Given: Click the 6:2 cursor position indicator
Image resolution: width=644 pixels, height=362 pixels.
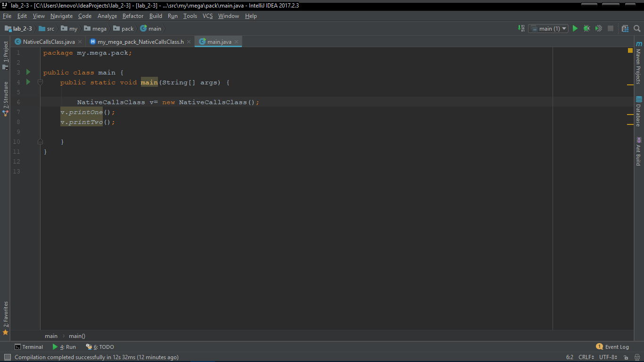Looking at the screenshot, I should click(x=570, y=357).
